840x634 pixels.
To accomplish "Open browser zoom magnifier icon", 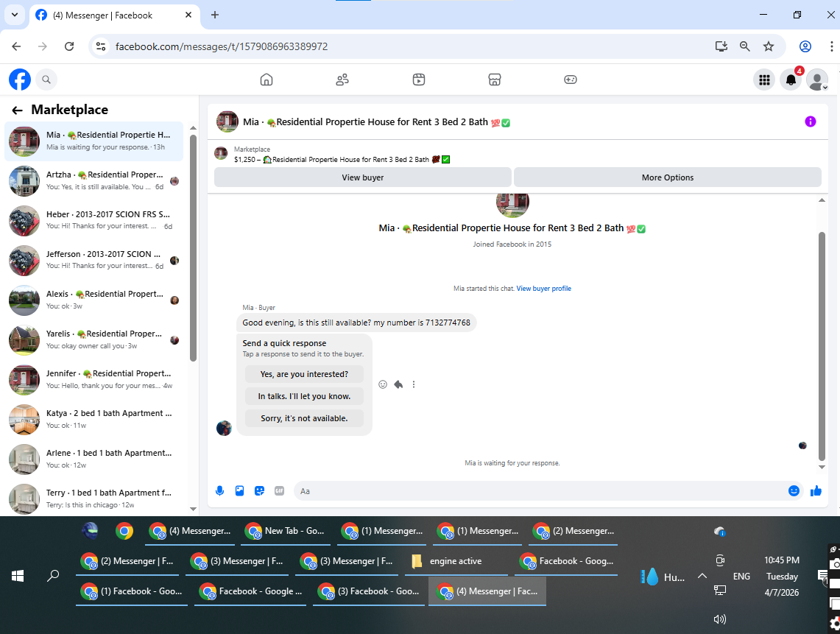I will click(x=744, y=46).
